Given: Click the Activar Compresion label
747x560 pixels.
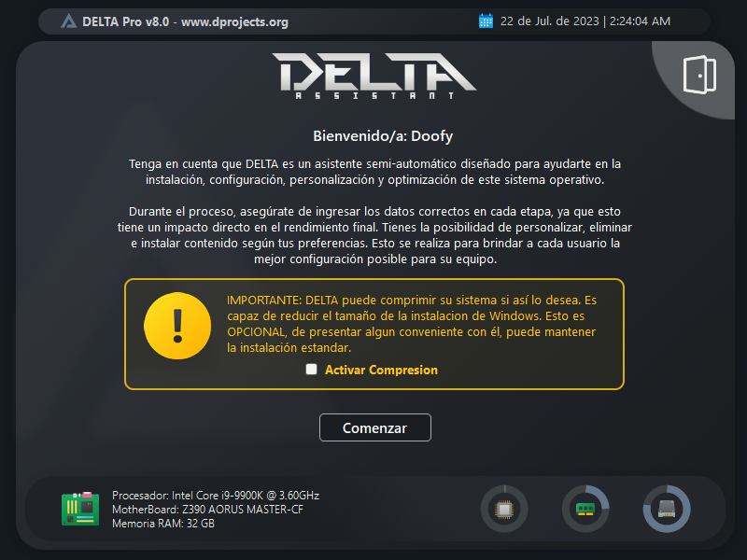Looking at the screenshot, I should coord(381,370).
